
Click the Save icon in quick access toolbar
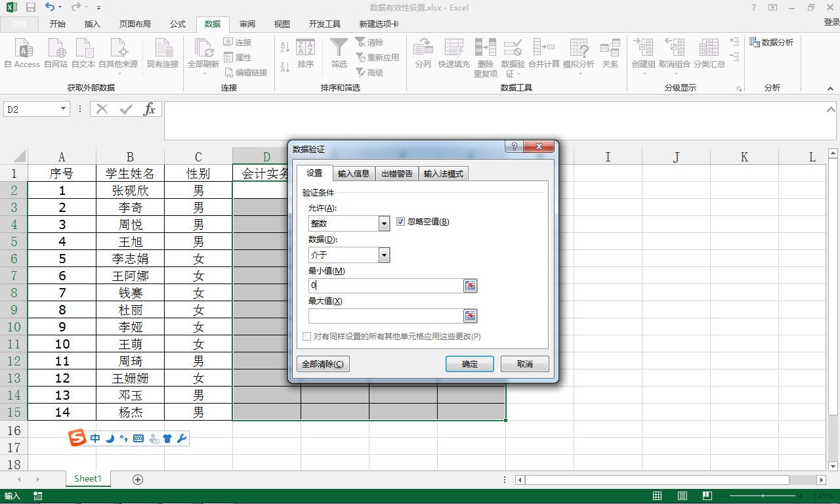[30, 8]
